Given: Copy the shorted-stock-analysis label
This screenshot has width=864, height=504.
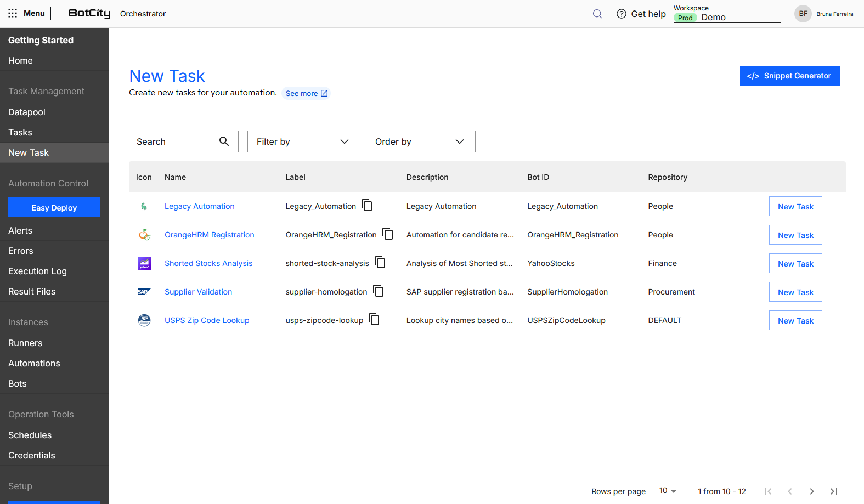Looking at the screenshot, I should (x=380, y=263).
